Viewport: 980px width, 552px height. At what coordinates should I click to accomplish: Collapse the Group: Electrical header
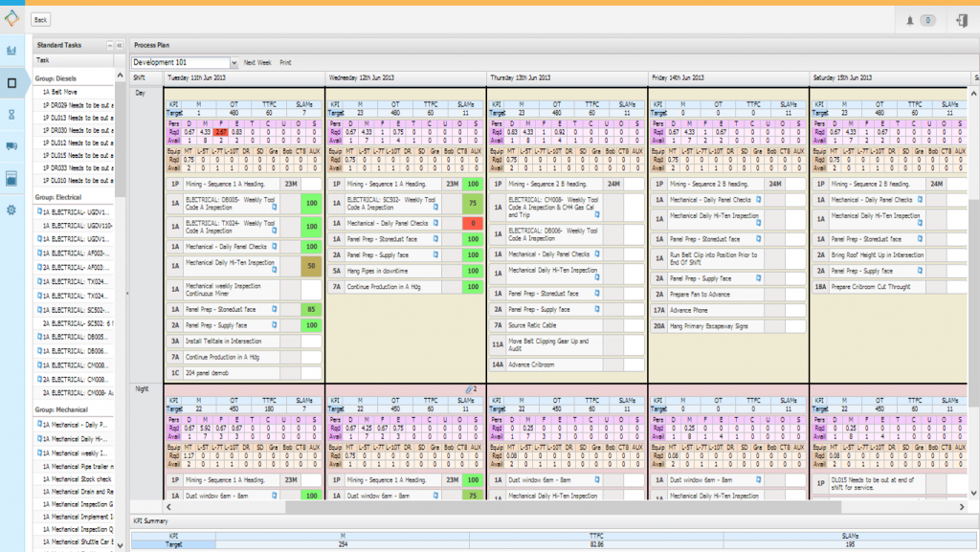pyautogui.click(x=58, y=197)
